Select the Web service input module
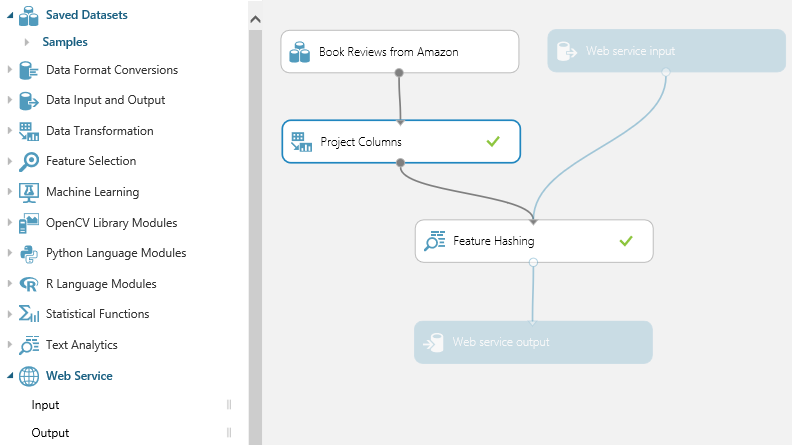Image resolution: width=792 pixels, height=445 pixels. (667, 51)
